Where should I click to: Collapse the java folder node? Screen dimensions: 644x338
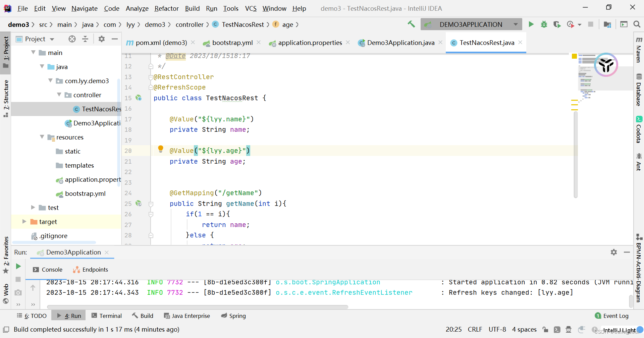click(42, 66)
